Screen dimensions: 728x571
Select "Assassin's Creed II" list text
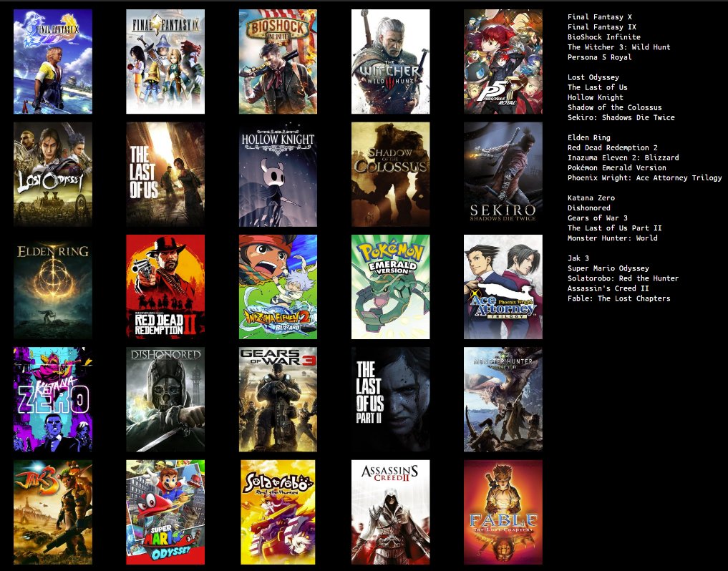point(608,288)
